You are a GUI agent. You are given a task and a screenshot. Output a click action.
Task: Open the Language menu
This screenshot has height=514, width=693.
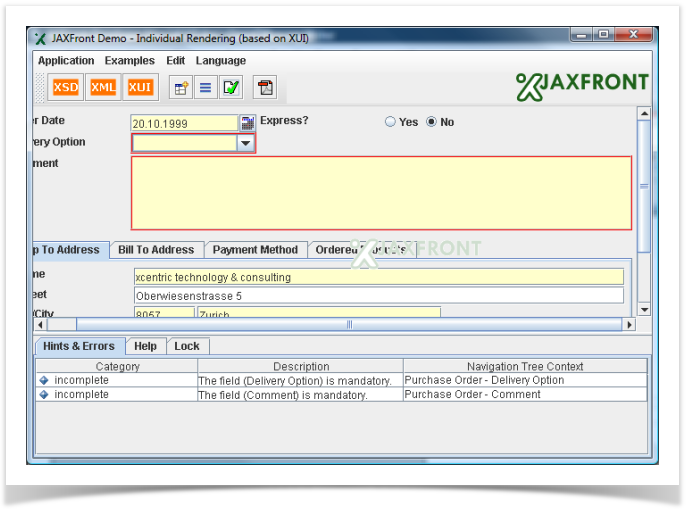coord(221,61)
